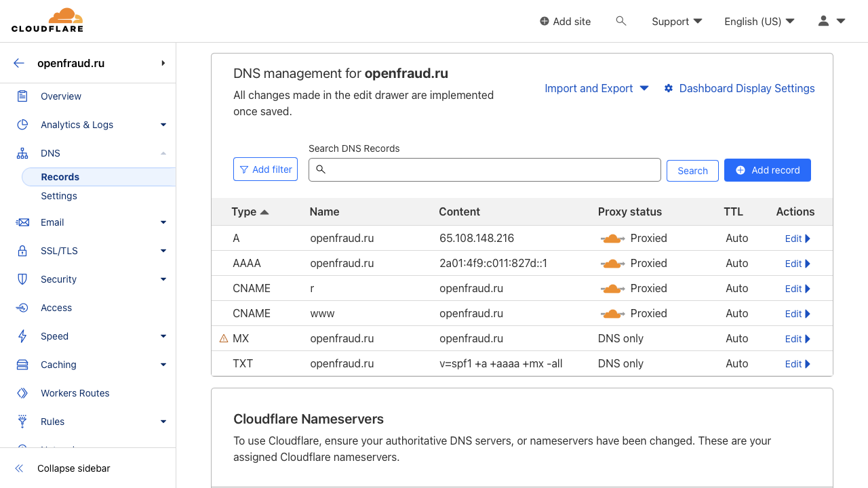Collapse the DNS section arrow

click(x=163, y=153)
